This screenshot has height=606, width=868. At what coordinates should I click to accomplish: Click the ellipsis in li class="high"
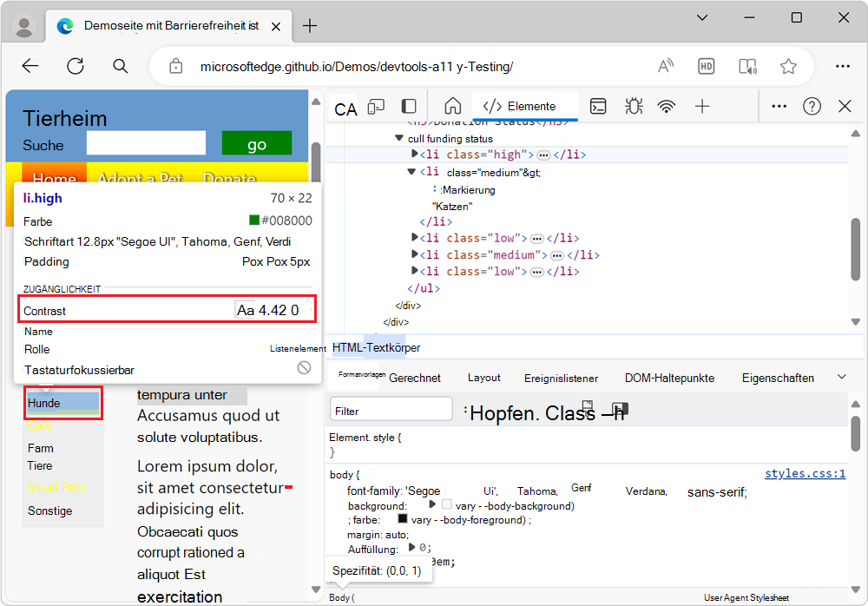pos(543,155)
